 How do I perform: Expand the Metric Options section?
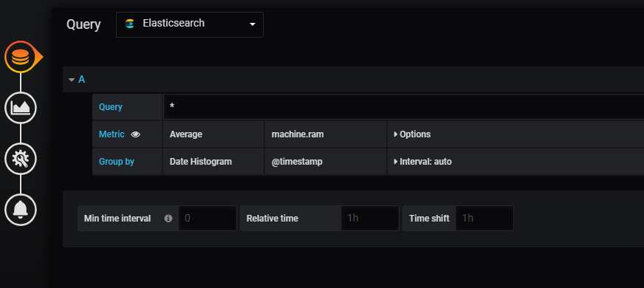pyautogui.click(x=412, y=134)
